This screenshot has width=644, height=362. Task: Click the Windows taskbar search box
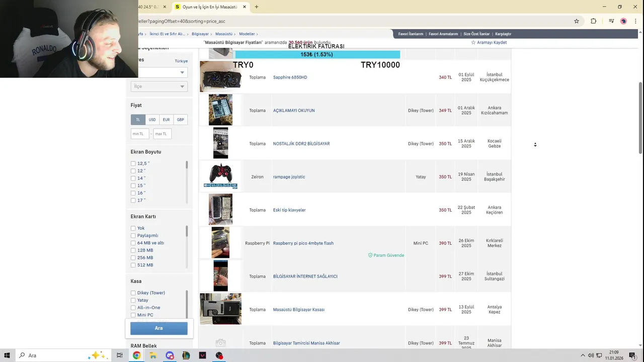point(63,355)
